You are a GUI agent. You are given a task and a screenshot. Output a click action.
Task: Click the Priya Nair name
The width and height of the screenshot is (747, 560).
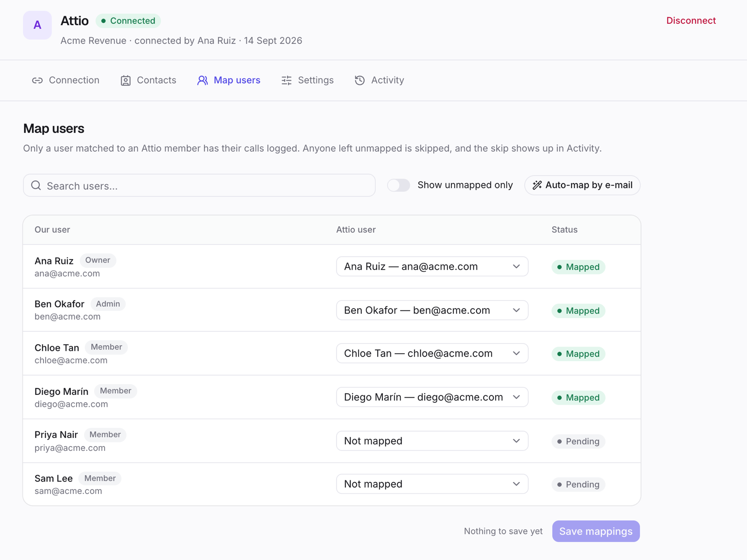point(56,435)
